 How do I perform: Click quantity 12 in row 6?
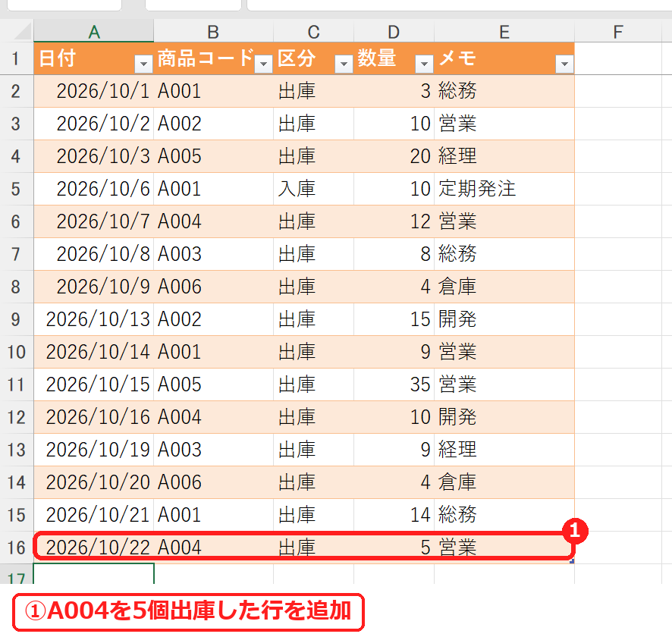[394, 221]
